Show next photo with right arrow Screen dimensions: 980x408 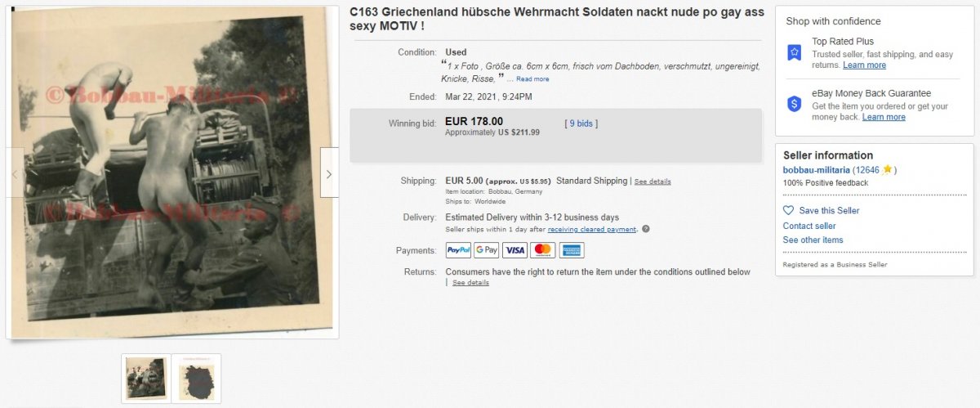tap(329, 173)
